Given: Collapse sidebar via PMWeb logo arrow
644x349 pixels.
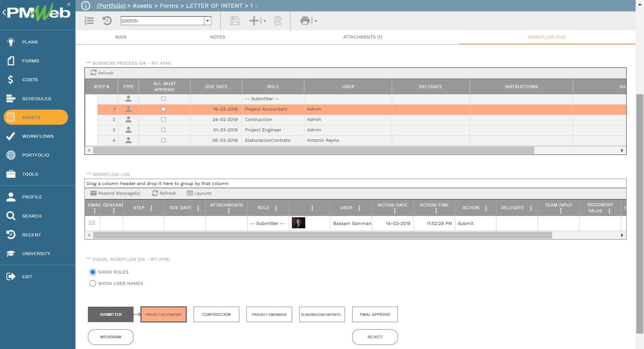Looking at the screenshot, I should pyautogui.click(x=4, y=13).
